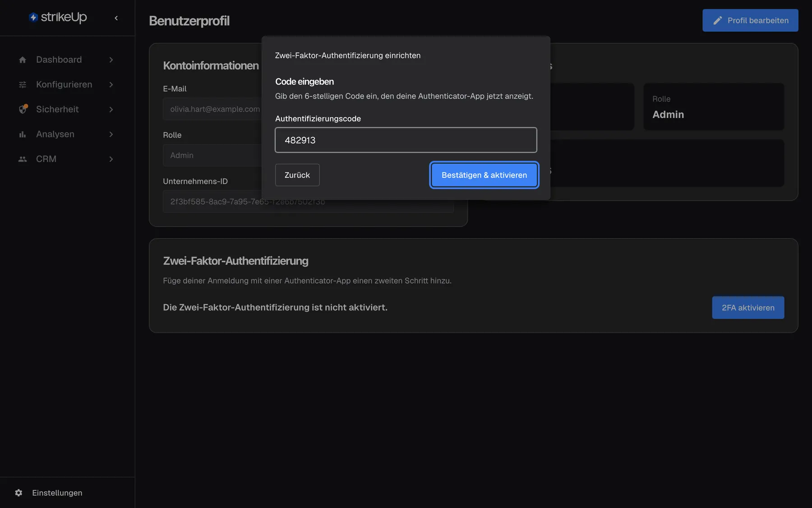
Task: Expand the Sicherheit menu chevron
Action: pos(111,109)
